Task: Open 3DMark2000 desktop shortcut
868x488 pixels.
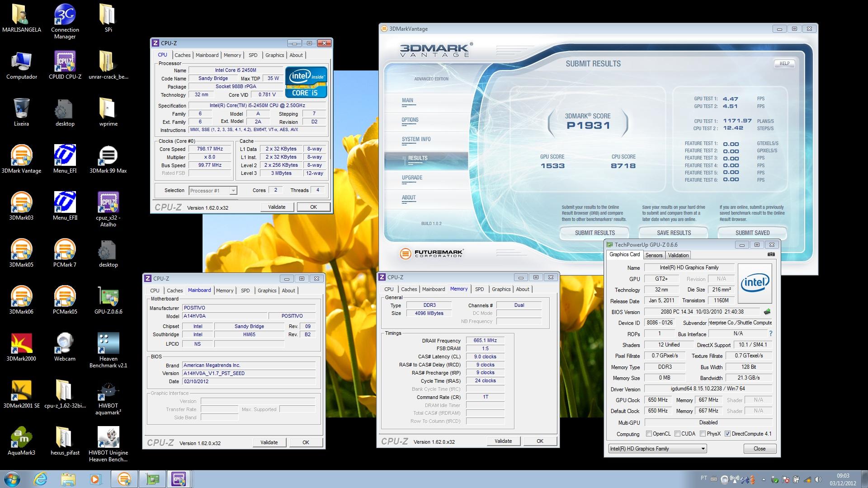Action: tap(21, 347)
